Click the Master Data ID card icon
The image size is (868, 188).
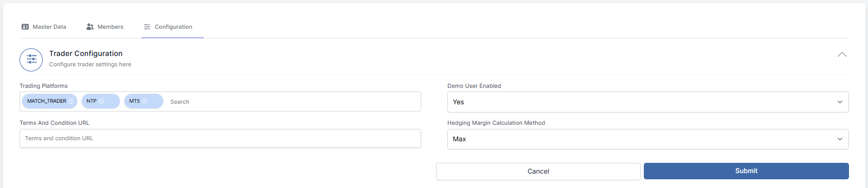(25, 27)
